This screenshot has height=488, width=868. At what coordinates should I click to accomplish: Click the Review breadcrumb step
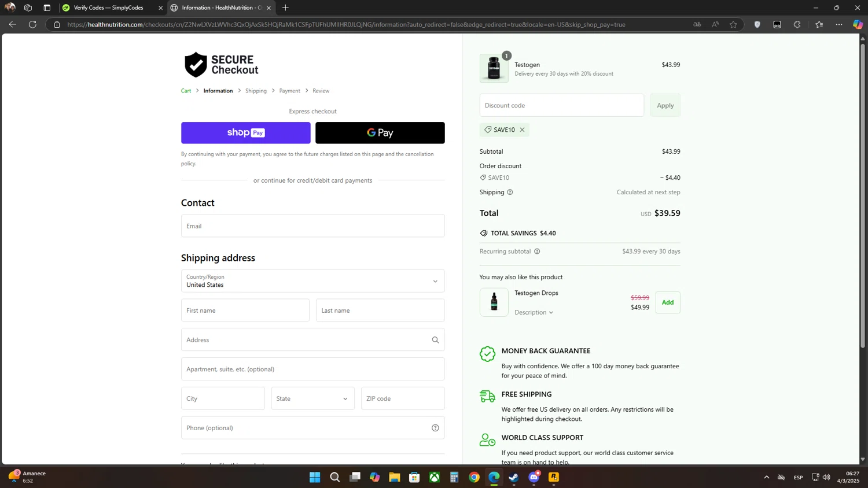click(321, 91)
